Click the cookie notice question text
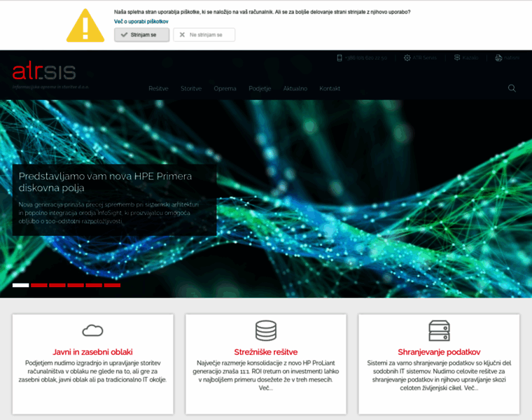The height and width of the screenshot is (420, 532). [262, 12]
